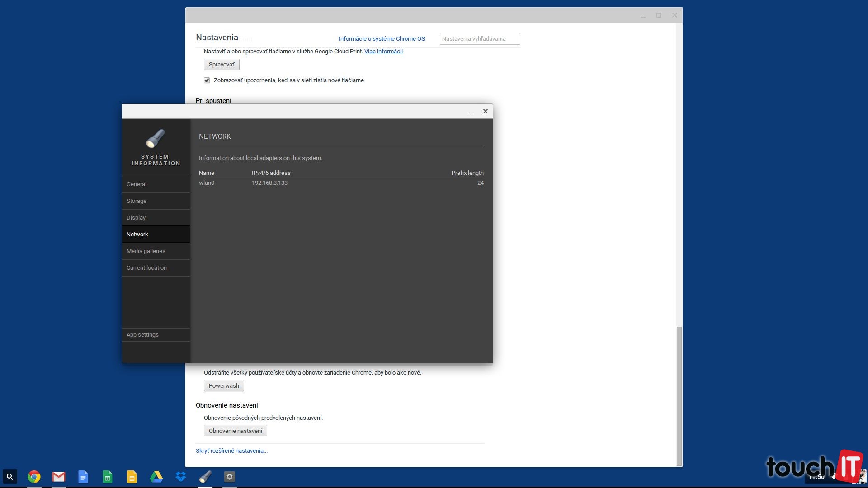868x488 pixels.
Task: Toggle new printer notifications checkbox
Action: (x=207, y=80)
